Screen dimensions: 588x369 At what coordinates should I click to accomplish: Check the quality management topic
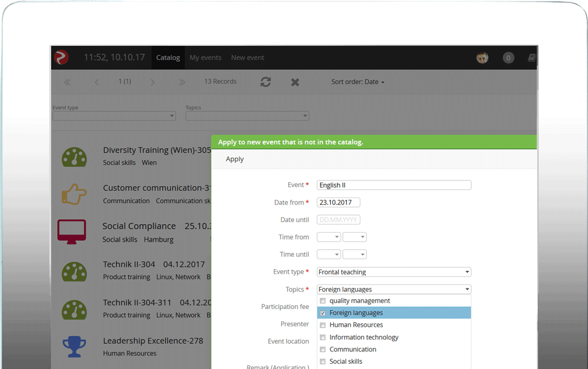(x=322, y=301)
